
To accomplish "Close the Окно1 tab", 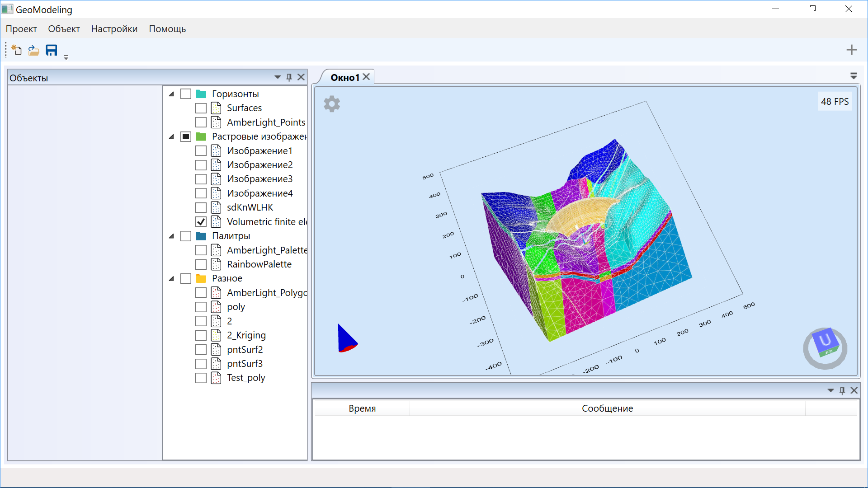I will point(367,77).
